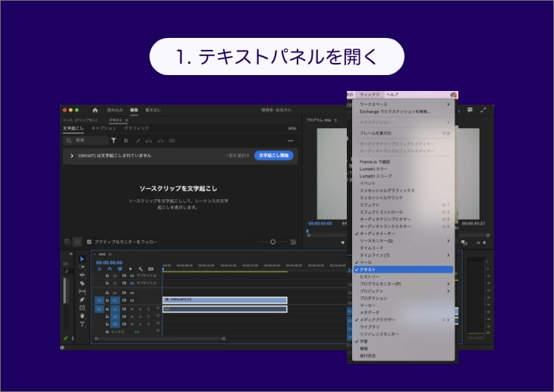Click the Home icon in top bar
The height and width of the screenshot is (392, 554).
[95, 110]
